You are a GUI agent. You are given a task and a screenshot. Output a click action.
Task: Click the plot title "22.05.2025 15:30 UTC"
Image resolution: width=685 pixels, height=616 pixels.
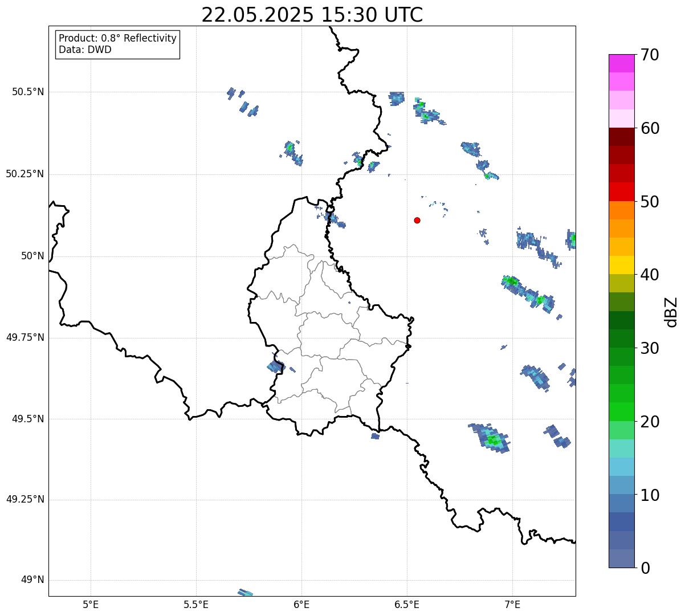click(312, 15)
